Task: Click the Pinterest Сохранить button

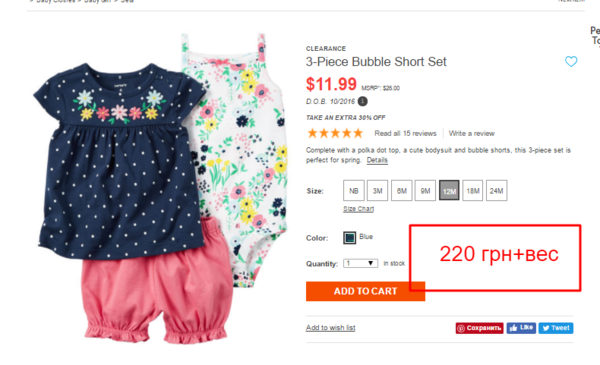Action: (479, 328)
